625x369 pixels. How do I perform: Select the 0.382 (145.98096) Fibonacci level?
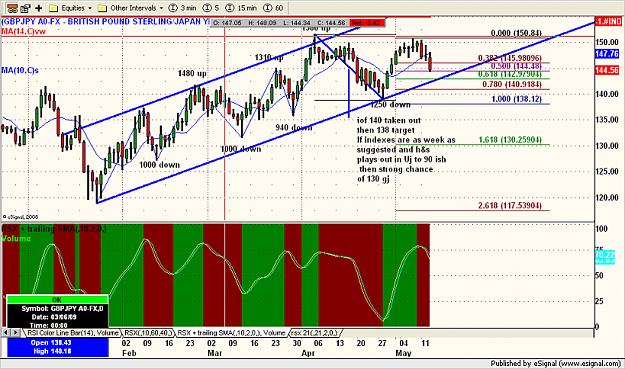pyautogui.click(x=510, y=58)
